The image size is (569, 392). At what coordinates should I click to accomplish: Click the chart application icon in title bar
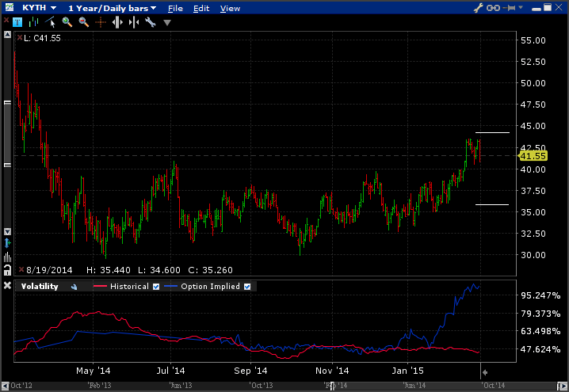[x=9, y=7]
